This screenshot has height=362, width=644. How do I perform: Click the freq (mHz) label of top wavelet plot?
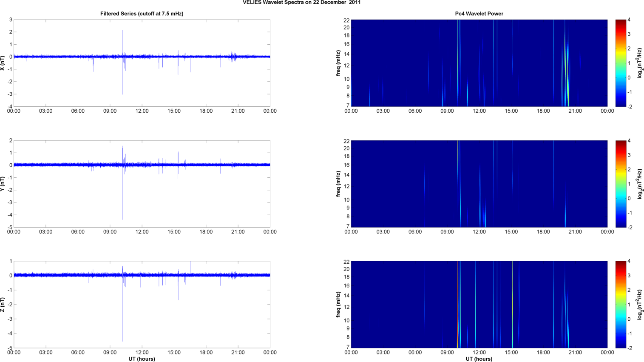click(338, 63)
